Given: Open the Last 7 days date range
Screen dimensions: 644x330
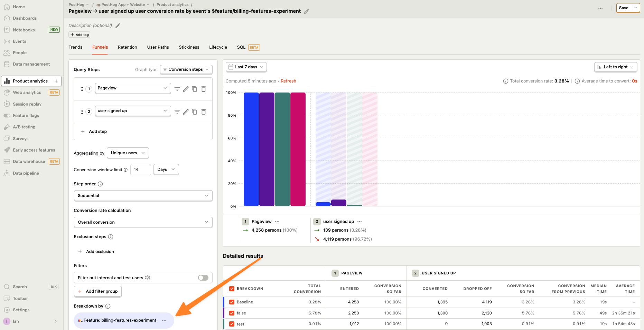Looking at the screenshot, I should point(246,67).
